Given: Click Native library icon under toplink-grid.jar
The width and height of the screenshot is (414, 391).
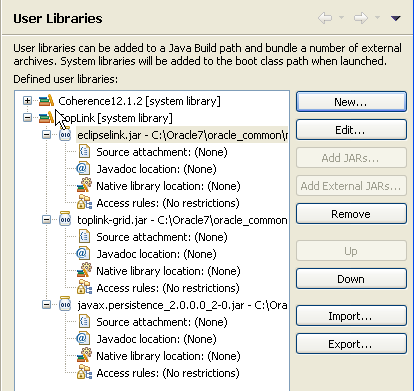Looking at the screenshot, I should coord(84,271).
